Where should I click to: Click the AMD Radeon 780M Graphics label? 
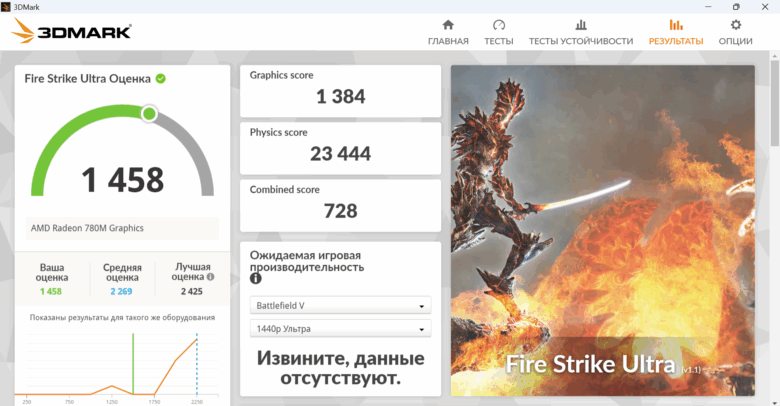click(87, 228)
